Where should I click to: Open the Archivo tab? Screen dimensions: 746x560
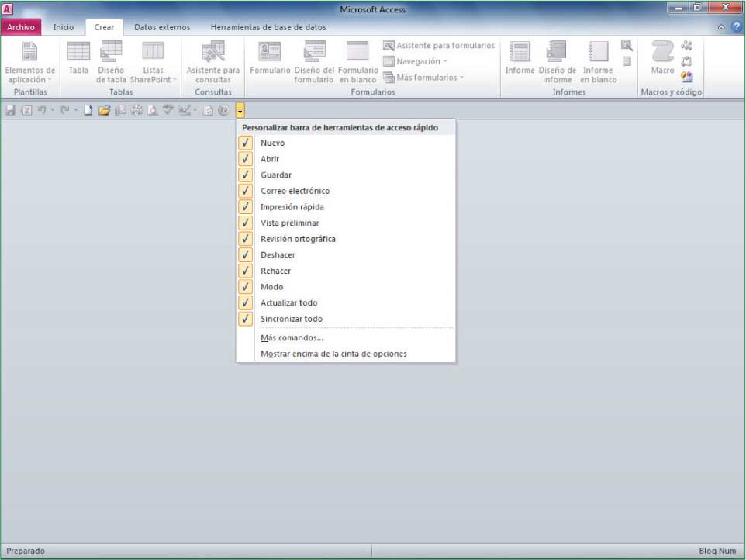click(x=21, y=27)
